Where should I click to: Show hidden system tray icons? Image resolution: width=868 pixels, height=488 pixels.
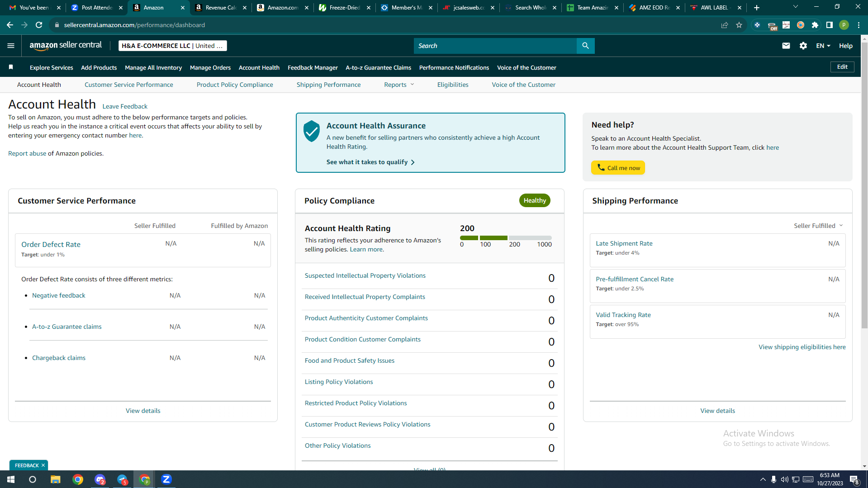(763, 479)
